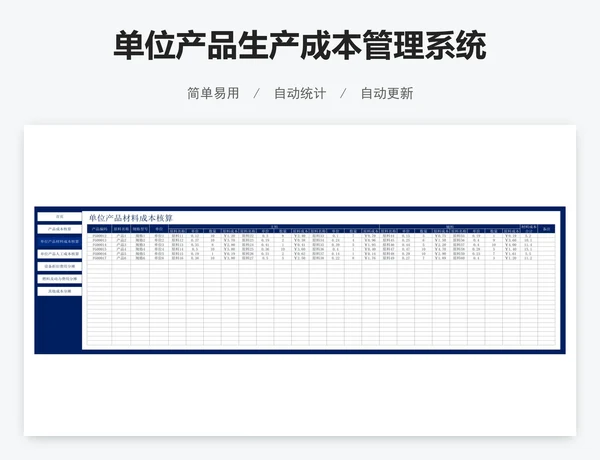Click product code cell FG00016
The height and width of the screenshot is (460, 600).
coord(99,254)
